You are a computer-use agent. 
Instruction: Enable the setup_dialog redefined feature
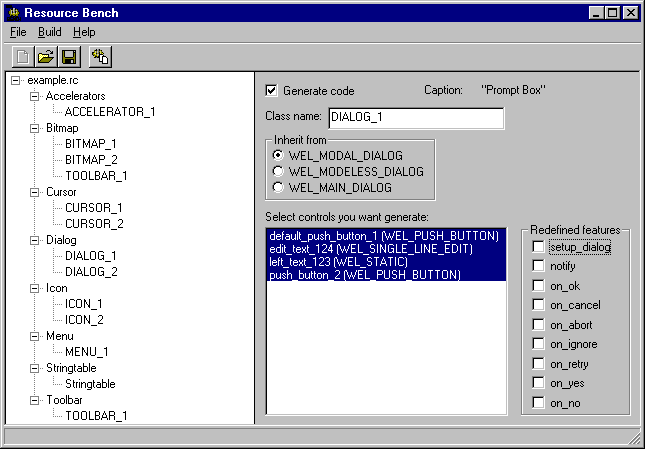[x=540, y=246]
